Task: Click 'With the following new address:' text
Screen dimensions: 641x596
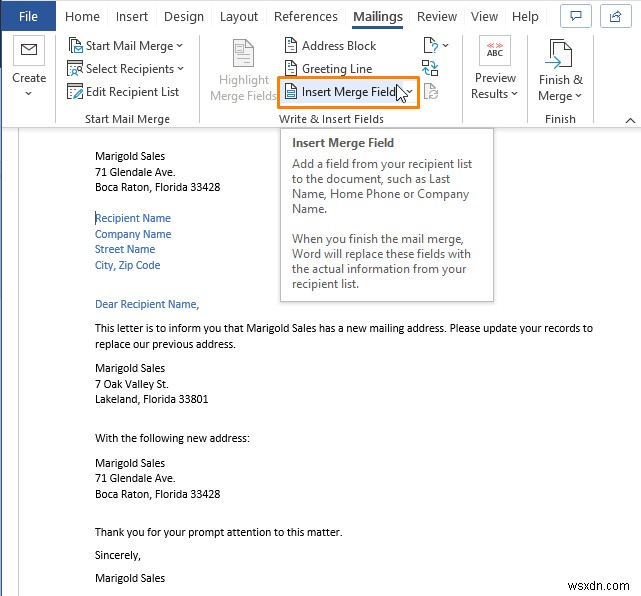Action: [172, 438]
